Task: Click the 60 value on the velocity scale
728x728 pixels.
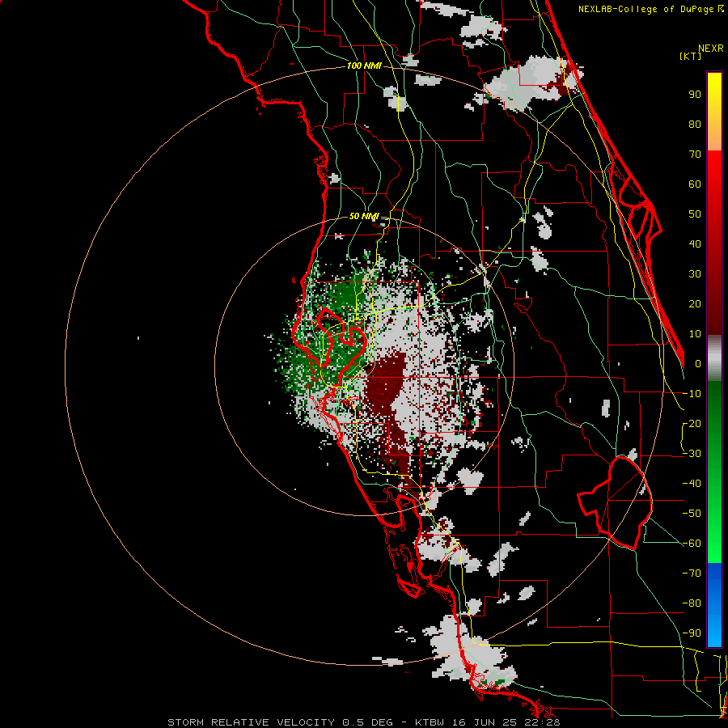Action: [695, 184]
